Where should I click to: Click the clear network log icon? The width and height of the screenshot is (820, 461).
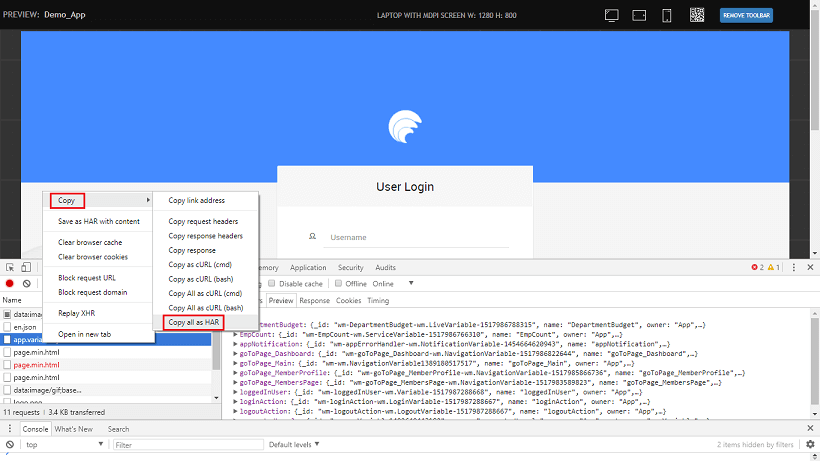click(26, 284)
